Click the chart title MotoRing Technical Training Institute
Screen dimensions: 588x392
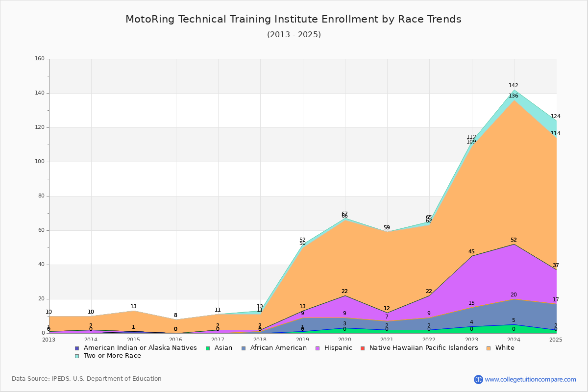point(294,19)
